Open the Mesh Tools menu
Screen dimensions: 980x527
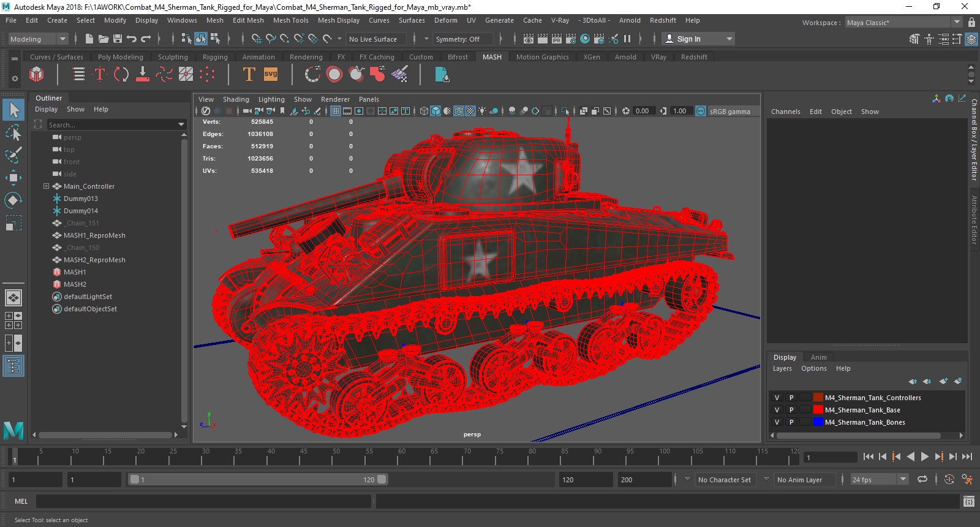point(290,20)
